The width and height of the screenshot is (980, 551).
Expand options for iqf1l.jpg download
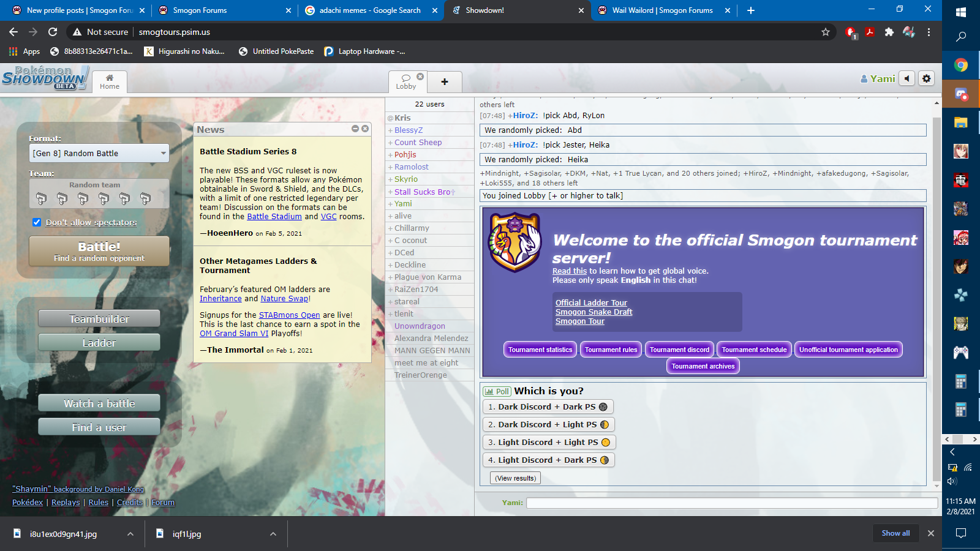(273, 534)
